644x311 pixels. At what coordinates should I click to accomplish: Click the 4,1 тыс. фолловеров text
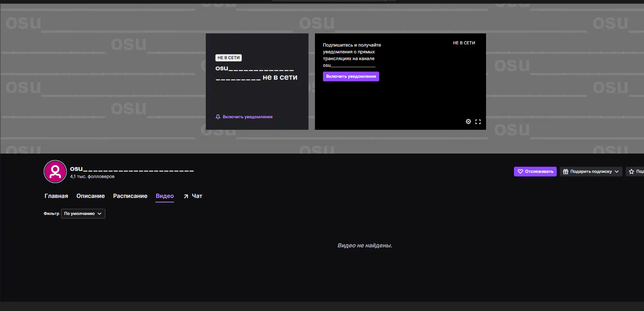92,176
